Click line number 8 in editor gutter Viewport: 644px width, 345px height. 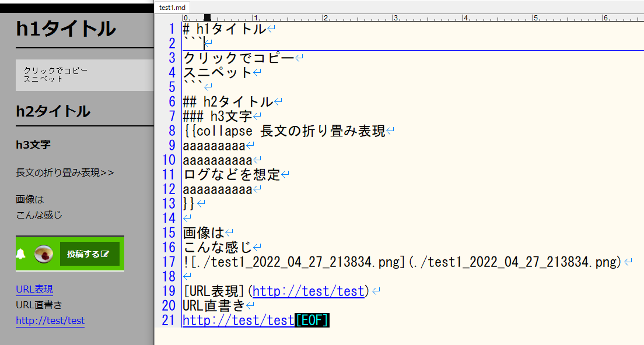pos(172,131)
